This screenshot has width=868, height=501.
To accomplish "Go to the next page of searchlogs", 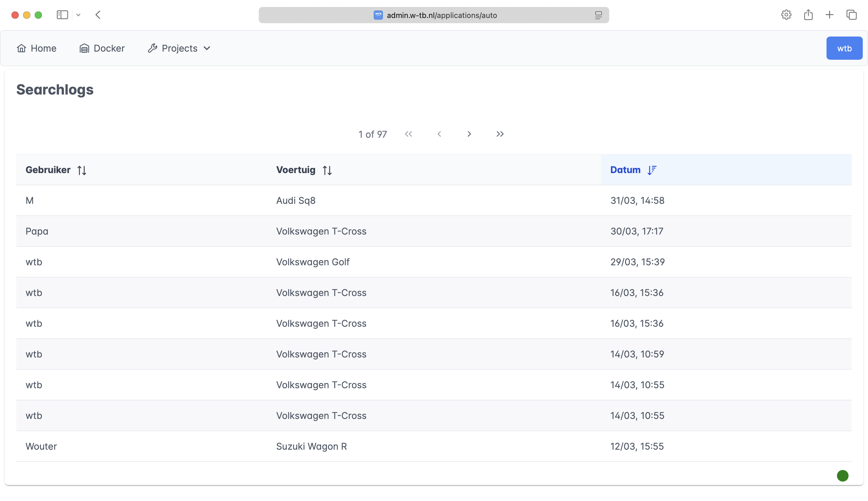I will 469,134.
